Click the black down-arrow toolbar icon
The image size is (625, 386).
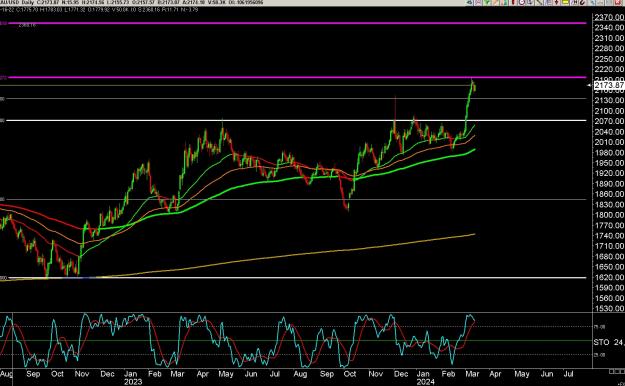pos(556,2)
